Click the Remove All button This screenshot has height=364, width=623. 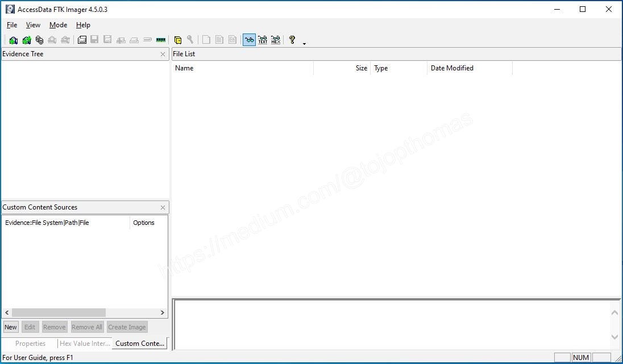87,327
